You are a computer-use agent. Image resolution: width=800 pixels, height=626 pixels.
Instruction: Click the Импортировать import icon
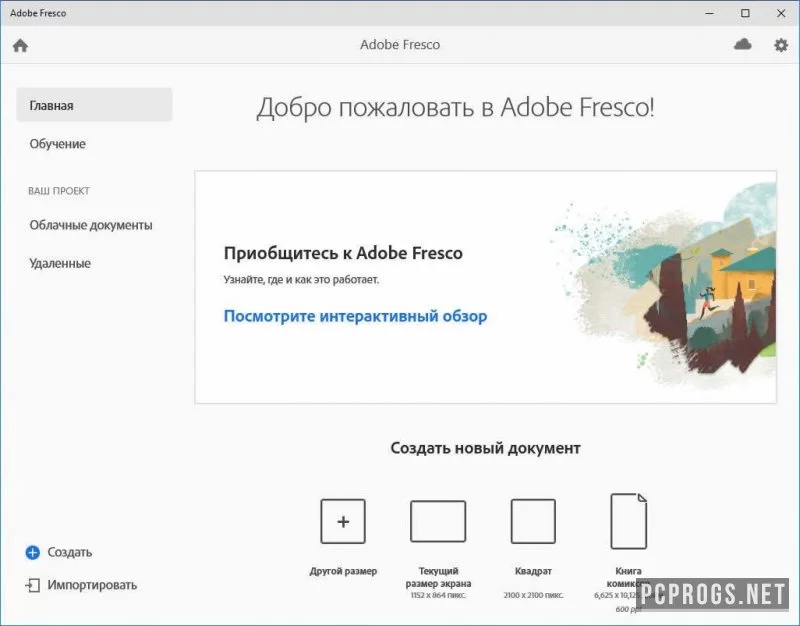pos(33,585)
